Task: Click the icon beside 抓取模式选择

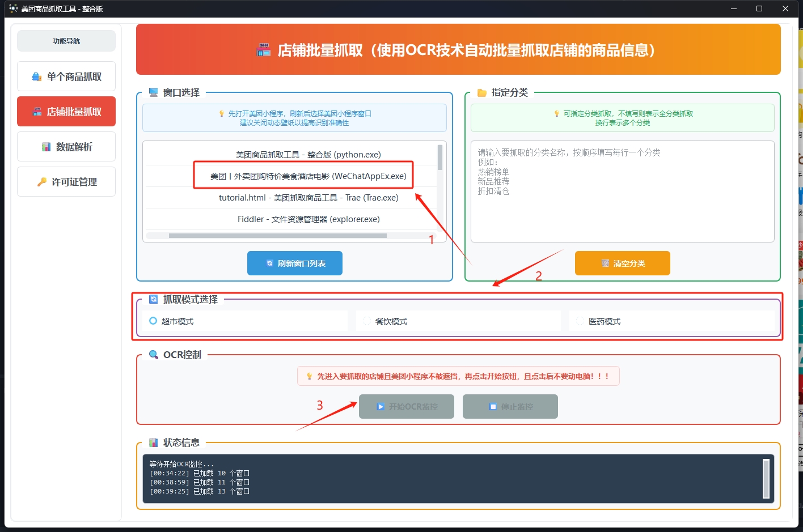Action: coord(153,299)
